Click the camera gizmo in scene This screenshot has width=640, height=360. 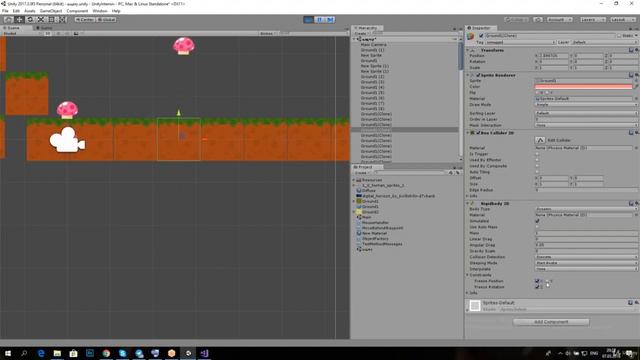[x=67, y=140]
